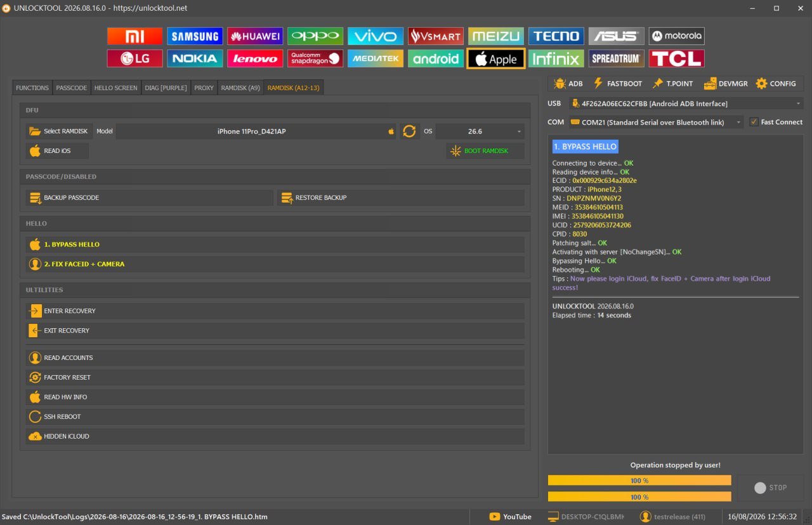812x525 pixels.
Task: Select the Vsmart brand tile
Action: point(436,36)
